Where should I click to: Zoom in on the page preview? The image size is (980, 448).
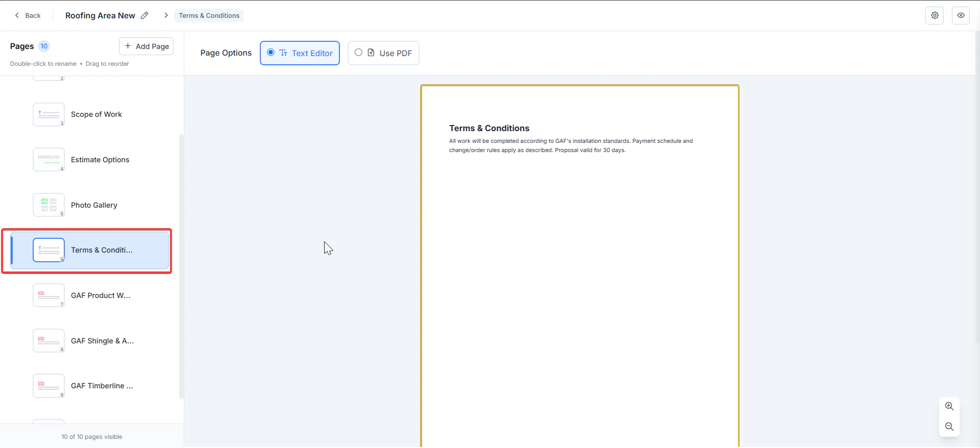(949, 406)
